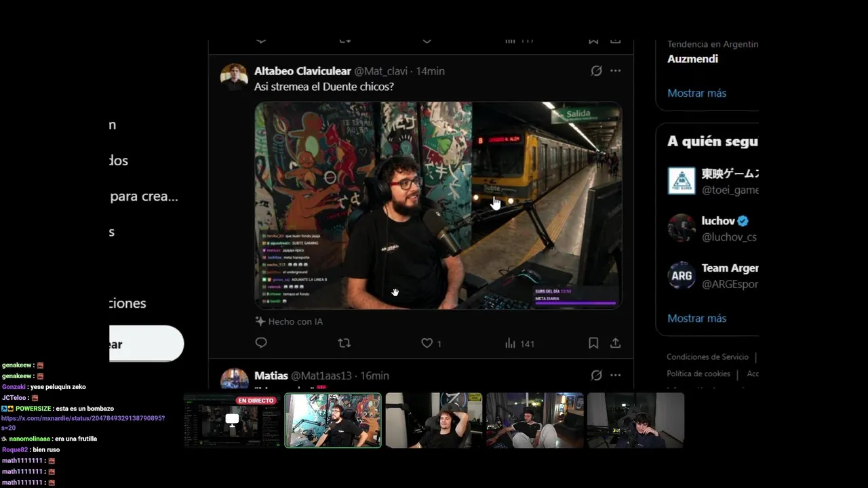Image resolution: width=868 pixels, height=488 pixels.
Task: Click the @Mat1aas13 handle
Action: click(321, 375)
